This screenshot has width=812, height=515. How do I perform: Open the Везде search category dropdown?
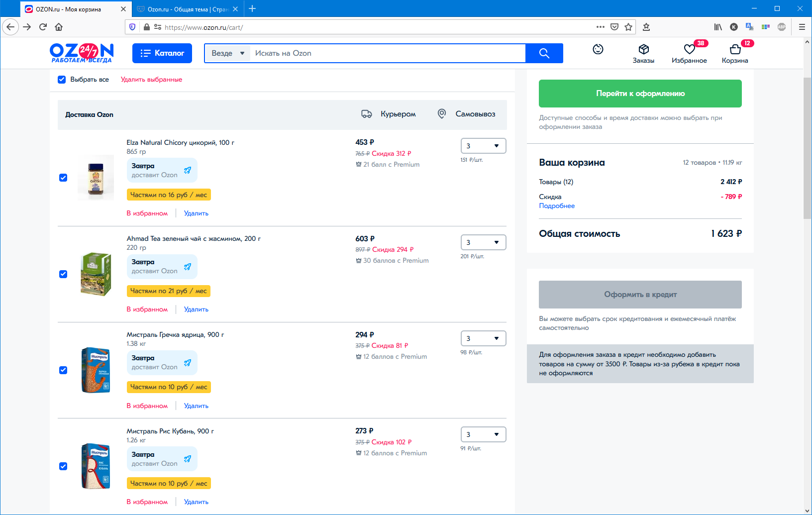(228, 53)
